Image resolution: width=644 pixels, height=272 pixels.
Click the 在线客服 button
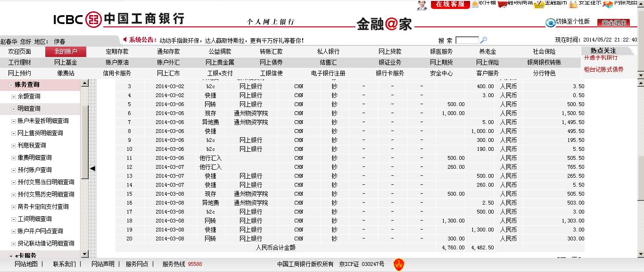point(450,4)
